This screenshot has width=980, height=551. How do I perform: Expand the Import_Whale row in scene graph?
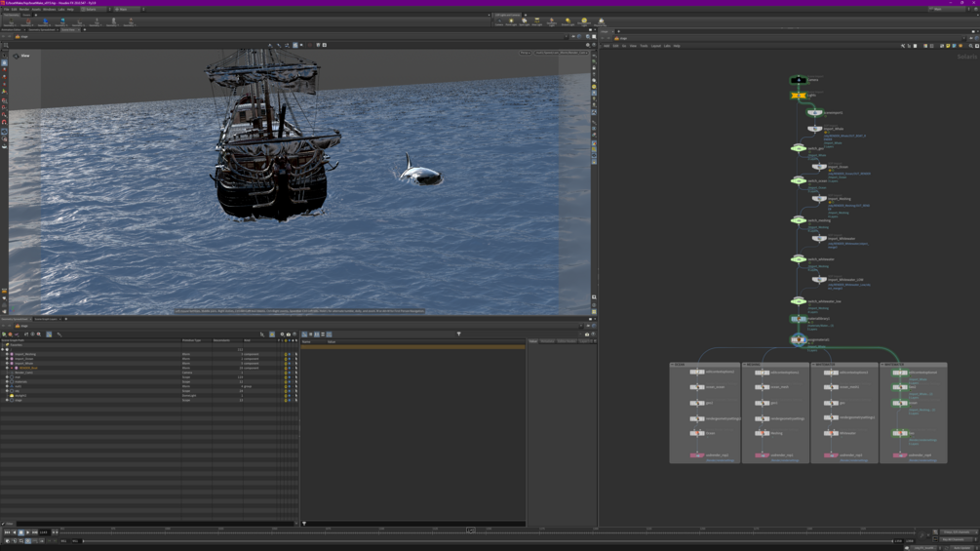click(x=7, y=363)
